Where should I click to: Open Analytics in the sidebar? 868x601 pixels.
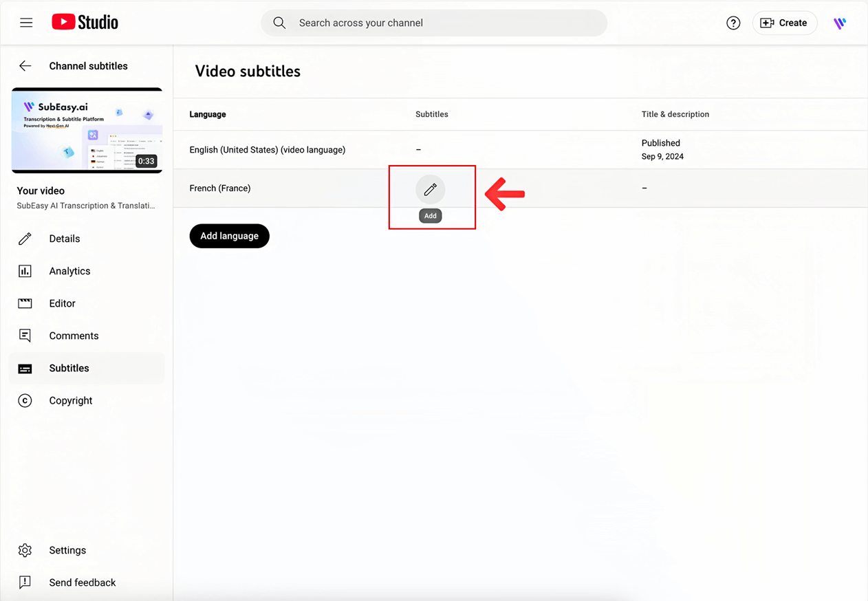click(87, 271)
